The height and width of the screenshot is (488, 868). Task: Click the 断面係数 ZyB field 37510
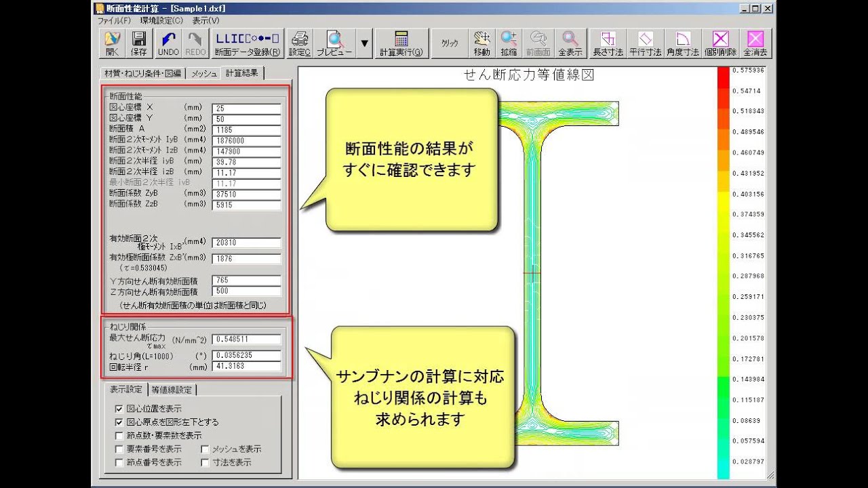click(246, 195)
